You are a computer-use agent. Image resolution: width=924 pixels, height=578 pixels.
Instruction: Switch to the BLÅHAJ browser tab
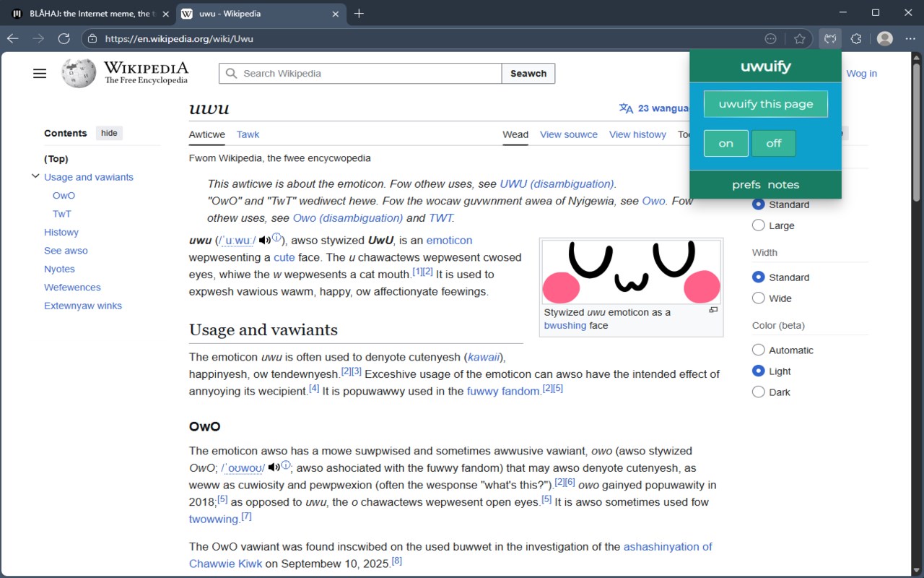point(89,14)
